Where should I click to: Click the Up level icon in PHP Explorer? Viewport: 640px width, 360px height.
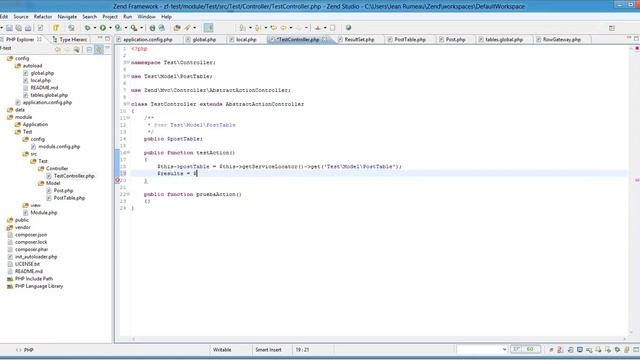tap(76, 49)
